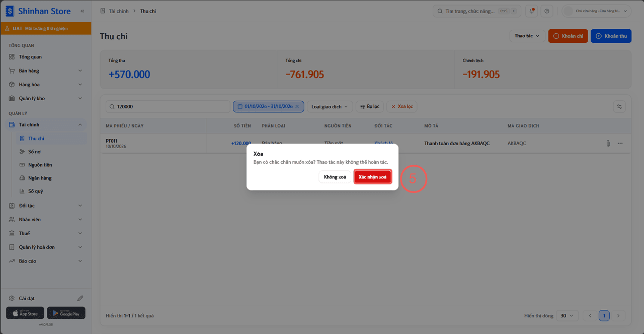Expand the Nhân viên sidebar section
The height and width of the screenshot is (334, 644).
(x=46, y=220)
